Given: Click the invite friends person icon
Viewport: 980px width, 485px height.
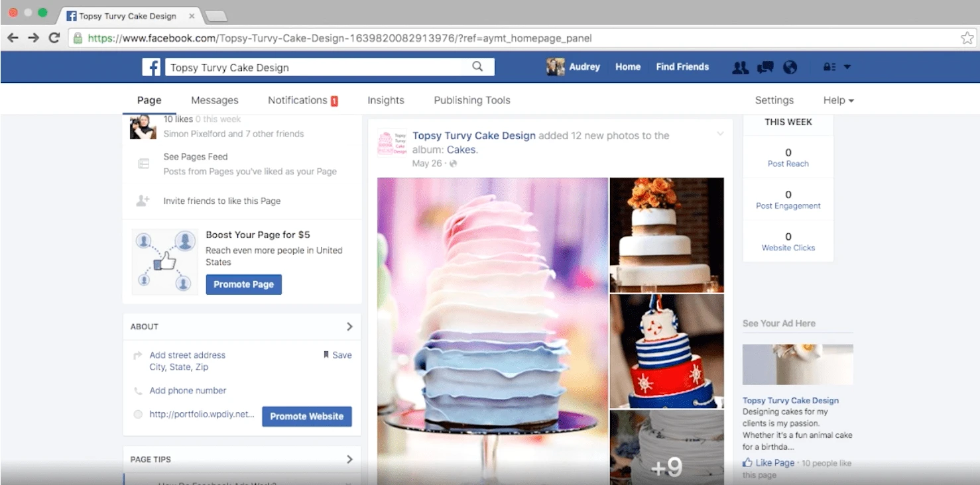Looking at the screenshot, I should [143, 201].
